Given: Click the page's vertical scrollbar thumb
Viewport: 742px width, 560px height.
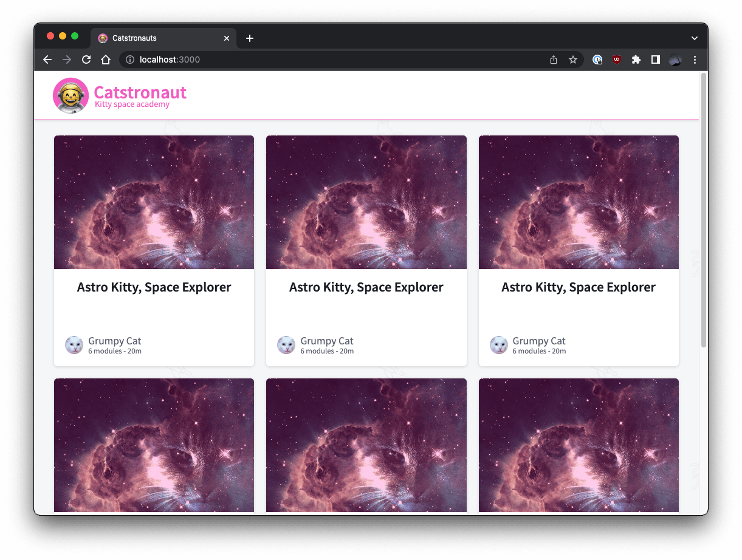Looking at the screenshot, I should coord(704,211).
